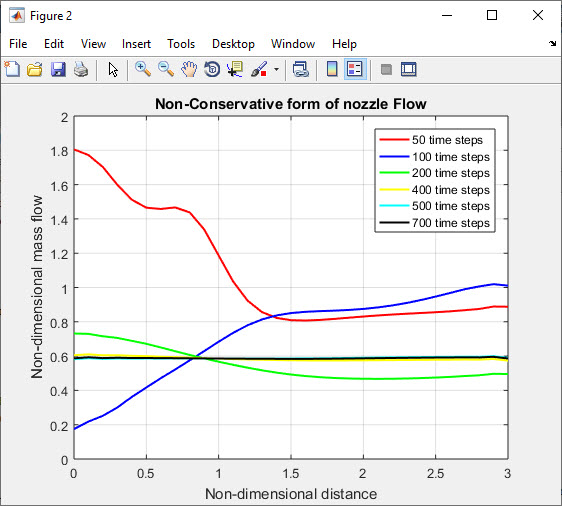Toggle the Insert Colorbar button
562x506 pixels.
tap(332, 69)
